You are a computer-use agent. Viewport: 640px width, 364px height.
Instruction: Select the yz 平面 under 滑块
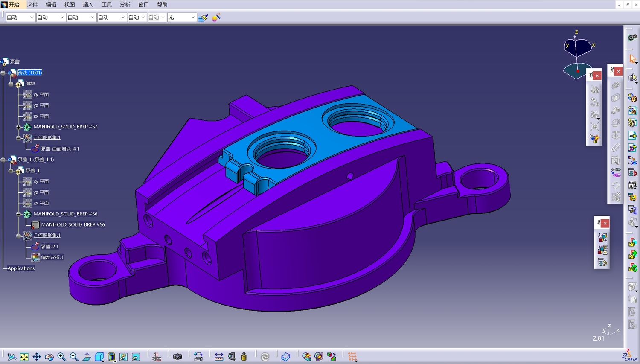pos(41,105)
